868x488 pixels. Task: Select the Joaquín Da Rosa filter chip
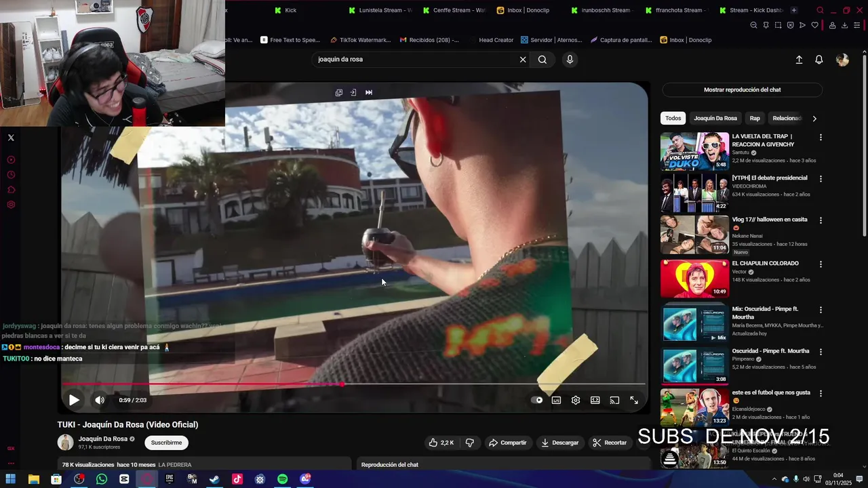(x=715, y=118)
